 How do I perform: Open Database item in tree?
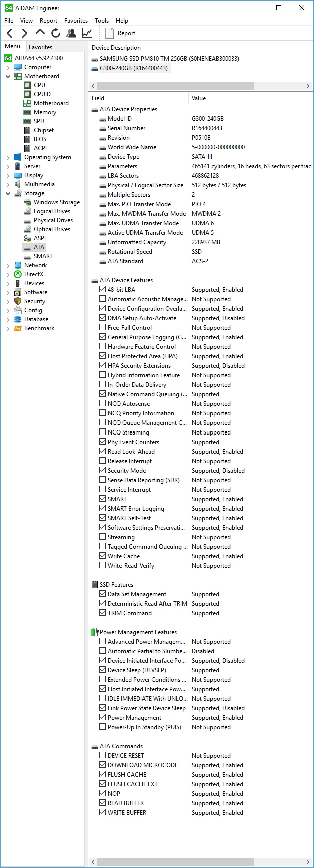pos(36,319)
